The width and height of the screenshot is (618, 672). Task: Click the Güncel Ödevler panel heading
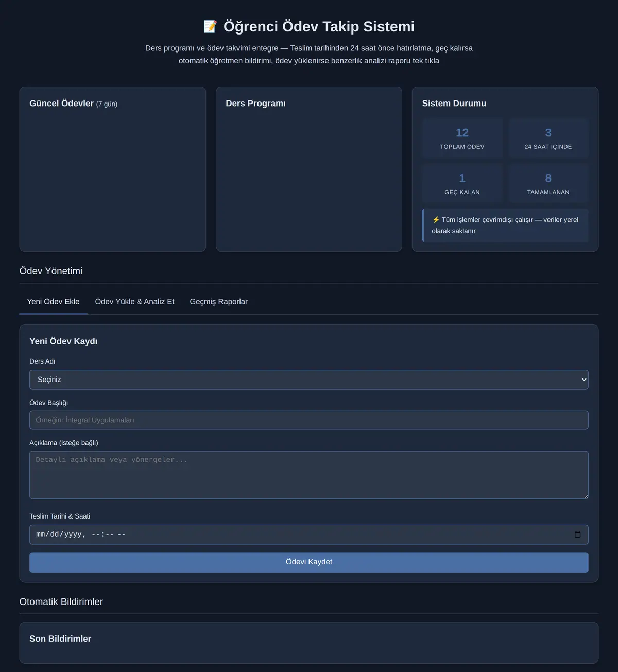point(73,104)
